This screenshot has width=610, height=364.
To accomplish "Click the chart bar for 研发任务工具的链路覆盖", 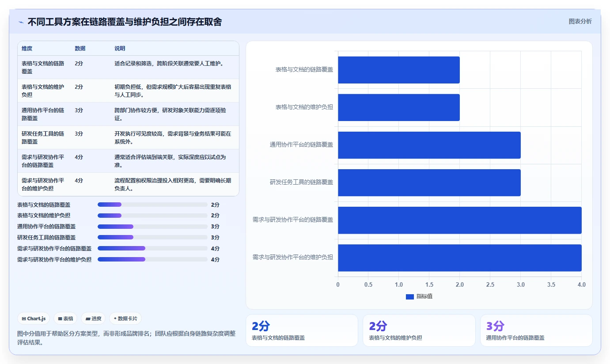I will pyautogui.click(x=429, y=182).
